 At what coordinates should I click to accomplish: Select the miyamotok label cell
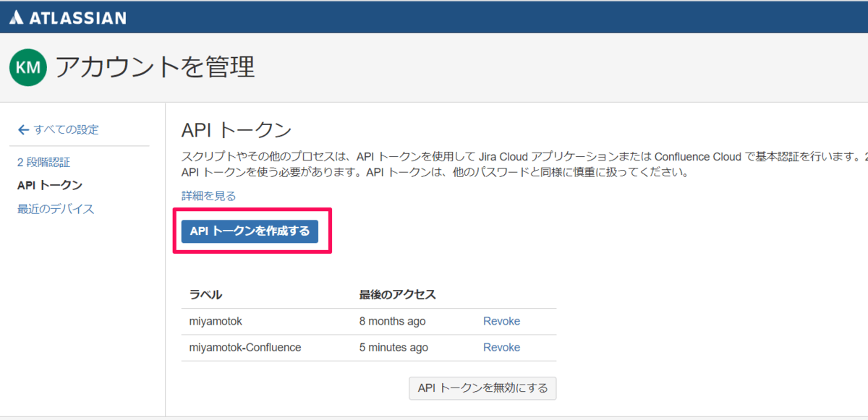click(x=215, y=321)
